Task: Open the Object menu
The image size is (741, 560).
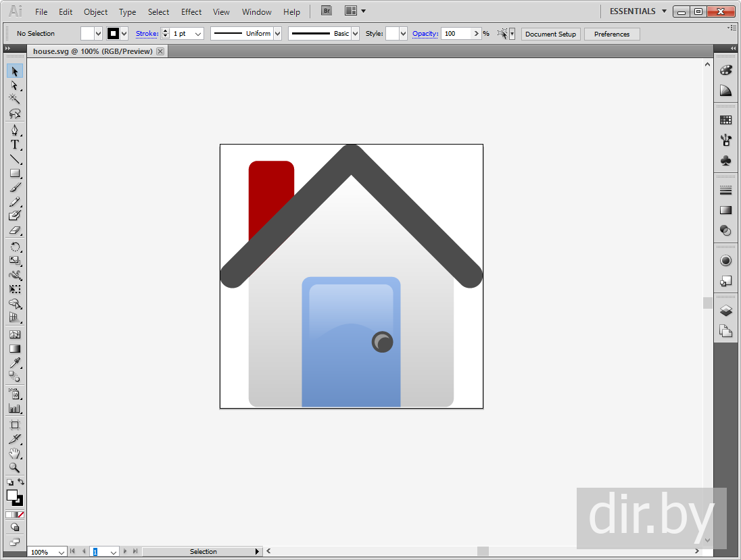Action: 95,11
